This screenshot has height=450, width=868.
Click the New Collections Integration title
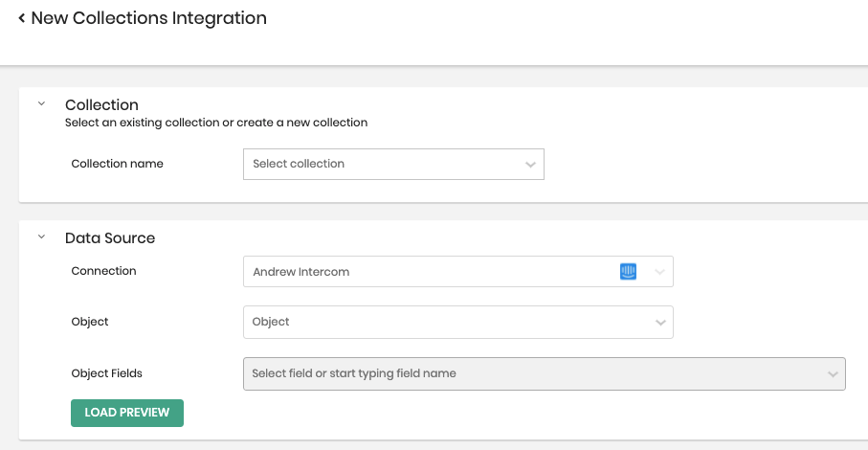(x=149, y=18)
